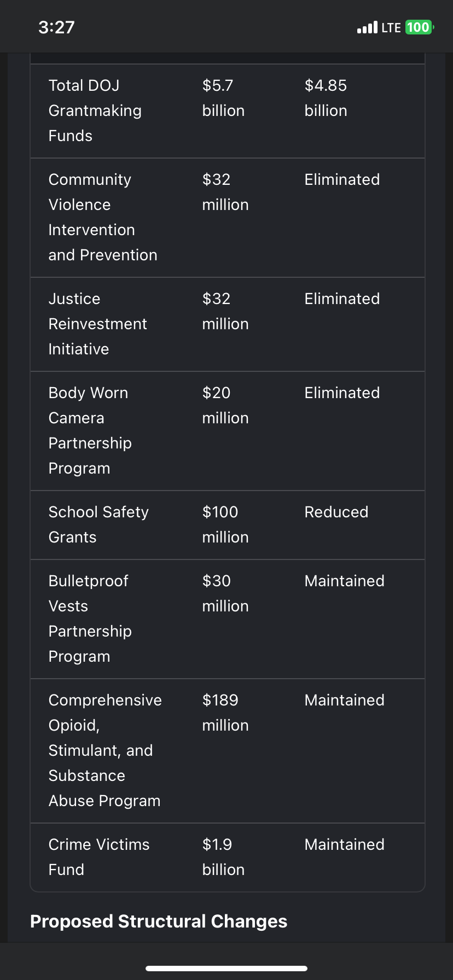The height and width of the screenshot is (980, 453).
Task: Tap the Justice Reinvestment Initiative label
Action: 97,324
